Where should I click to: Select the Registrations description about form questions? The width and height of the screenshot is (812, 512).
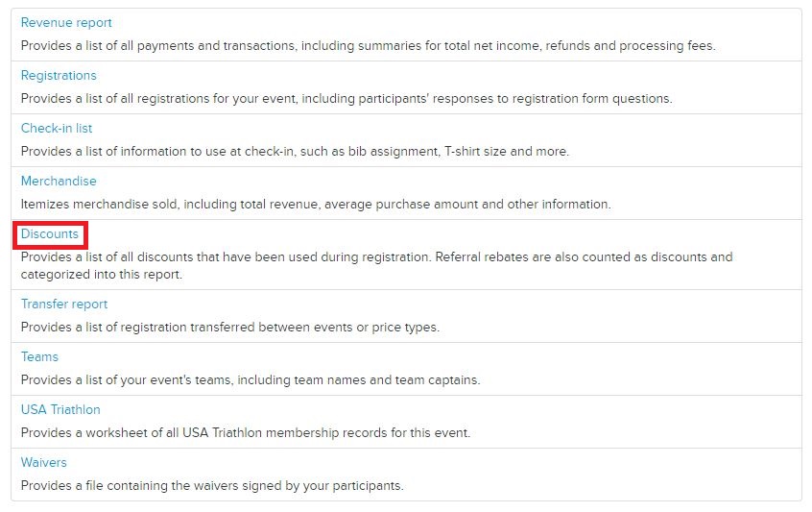coord(346,99)
